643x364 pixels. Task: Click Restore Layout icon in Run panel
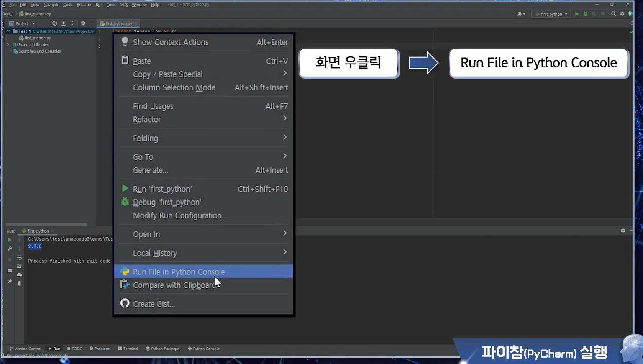pyautogui.click(x=10, y=271)
